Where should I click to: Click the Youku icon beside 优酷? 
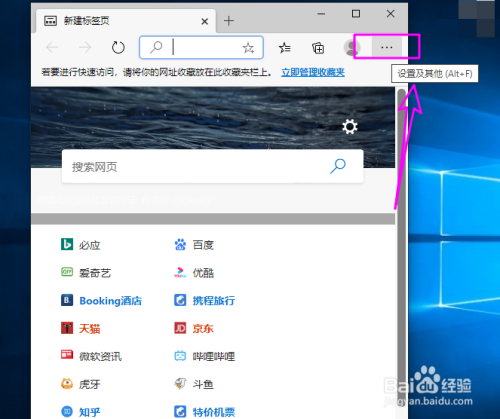click(x=180, y=272)
